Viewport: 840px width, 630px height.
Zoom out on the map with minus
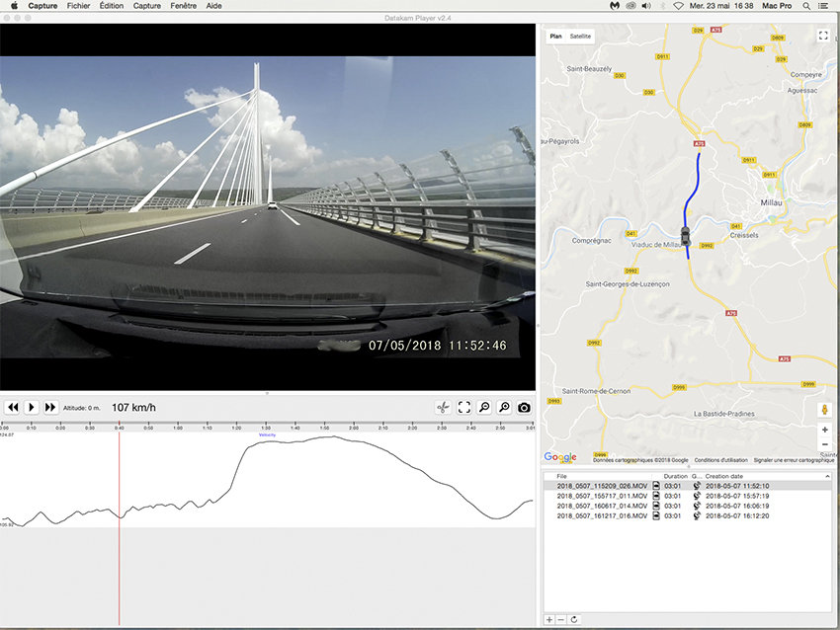tap(825, 444)
